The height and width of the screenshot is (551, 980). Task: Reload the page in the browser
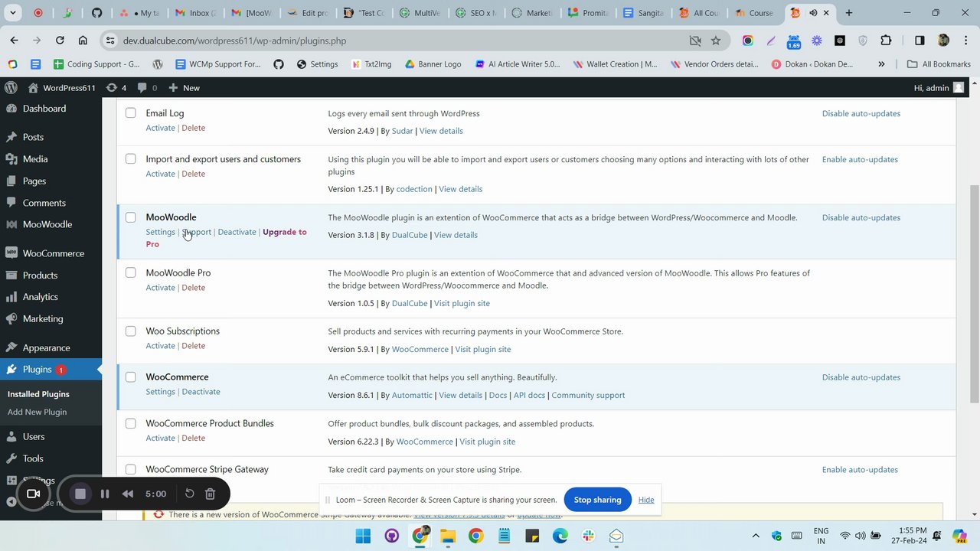tap(60, 41)
